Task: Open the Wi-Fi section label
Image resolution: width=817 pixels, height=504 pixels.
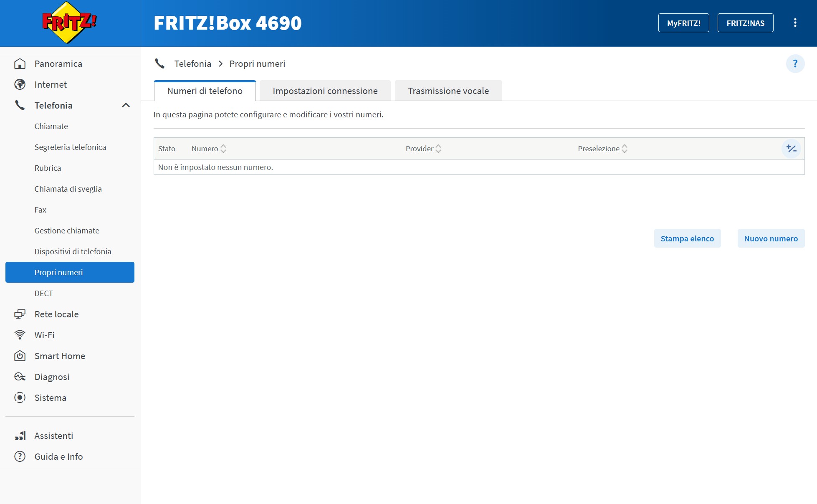Action: point(45,335)
